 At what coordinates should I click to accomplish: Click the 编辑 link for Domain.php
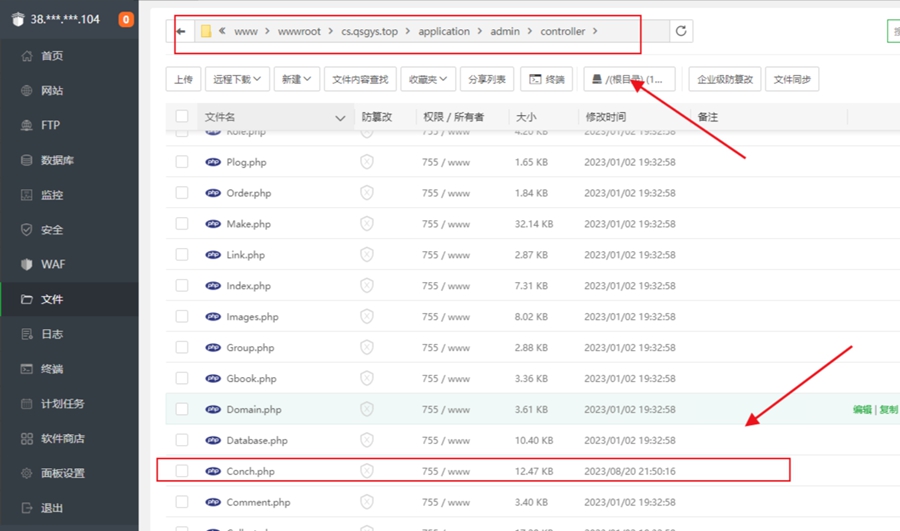pyautogui.click(x=861, y=410)
